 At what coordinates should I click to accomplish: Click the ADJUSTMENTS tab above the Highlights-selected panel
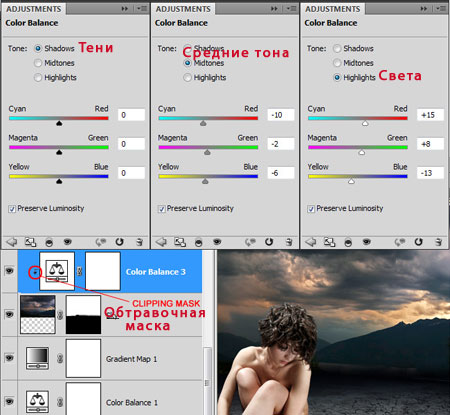tap(333, 9)
